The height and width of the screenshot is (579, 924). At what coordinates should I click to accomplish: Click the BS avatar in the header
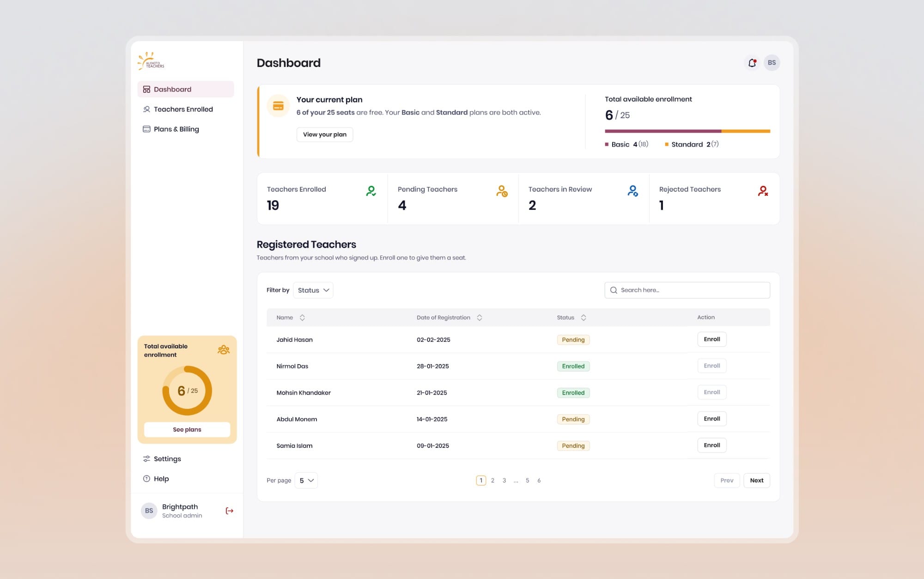tap(772, 63)
